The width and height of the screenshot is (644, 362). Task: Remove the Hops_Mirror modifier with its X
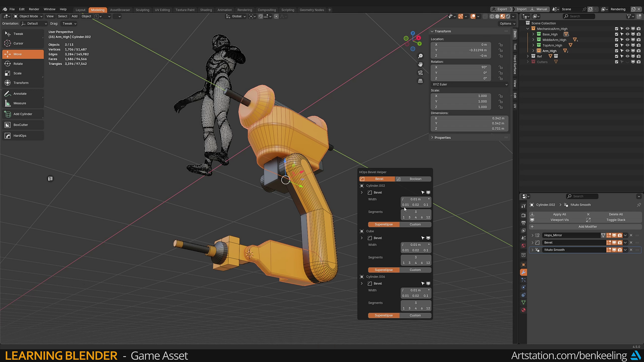click(x=631, y=235)
